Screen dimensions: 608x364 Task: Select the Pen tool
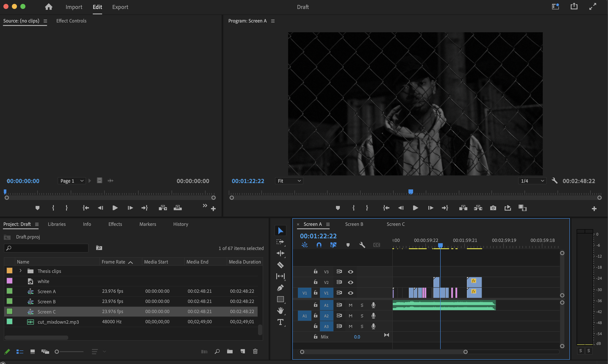pos(280,287)
